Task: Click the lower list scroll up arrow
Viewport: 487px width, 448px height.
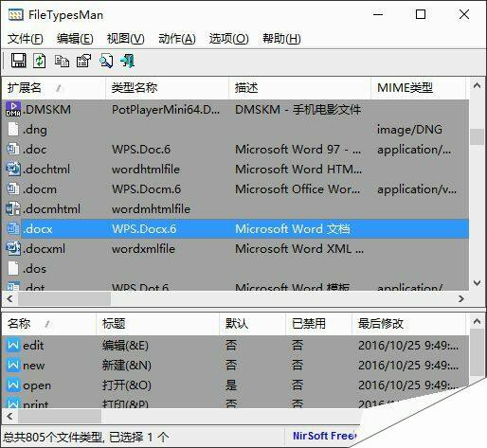Action: tap(477, 321)
